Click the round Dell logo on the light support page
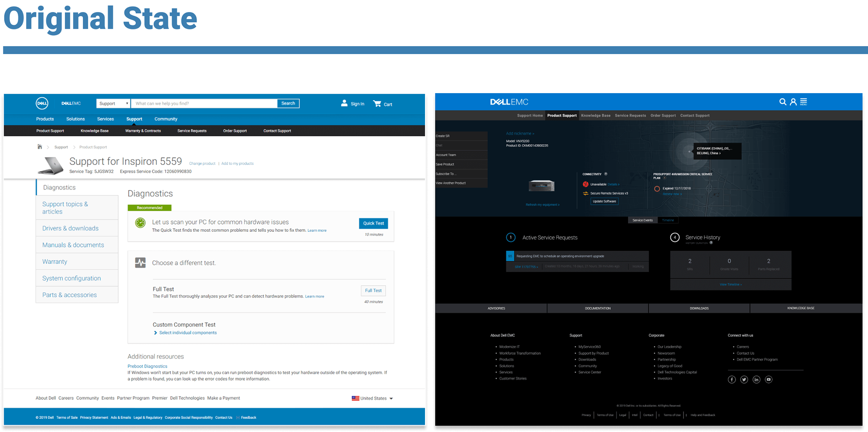 pyautogui.click(x=42, y=103)
